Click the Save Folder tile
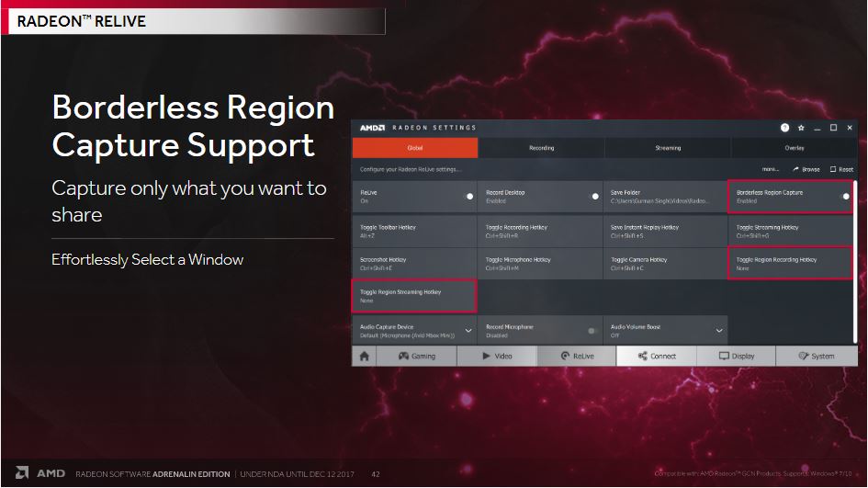 tap(665, 197)
